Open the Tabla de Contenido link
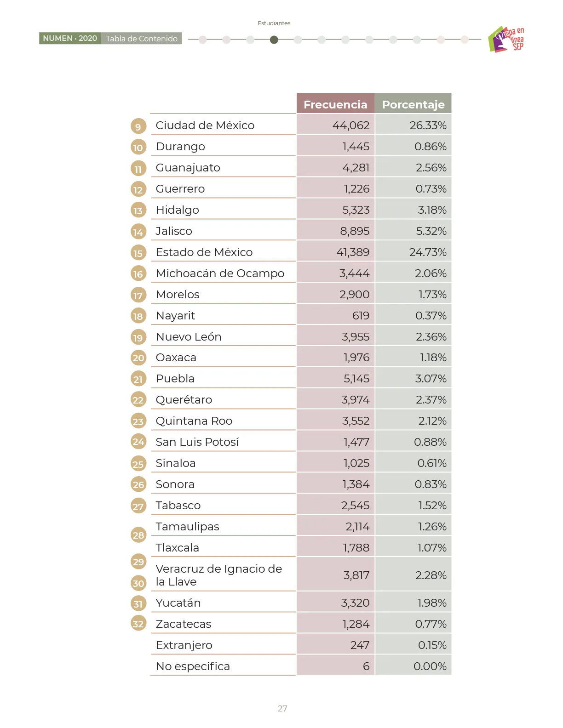This screenshot has width=563, height=728. 142,39
